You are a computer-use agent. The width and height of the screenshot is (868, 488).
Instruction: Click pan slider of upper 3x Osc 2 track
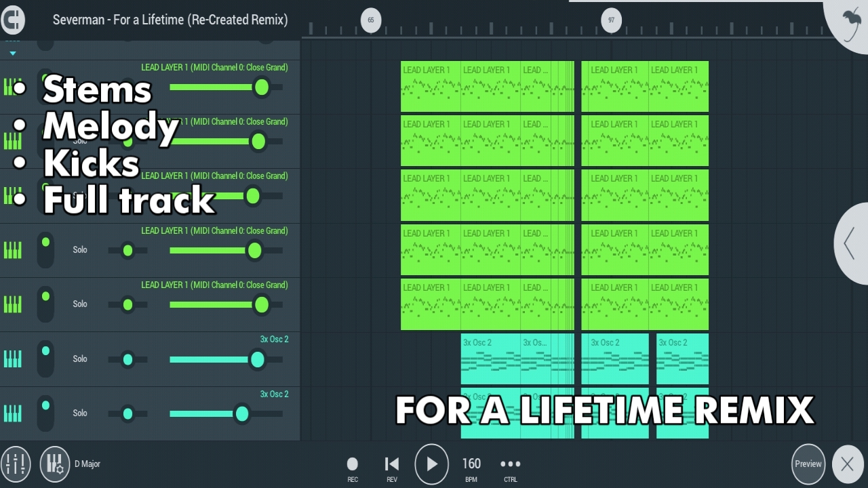127,359
